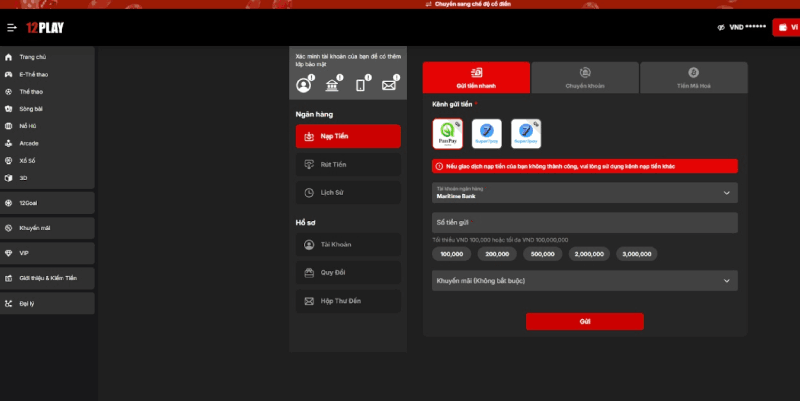
Task: Select the 500,000 quick amount button
Action: pos(543,254)
